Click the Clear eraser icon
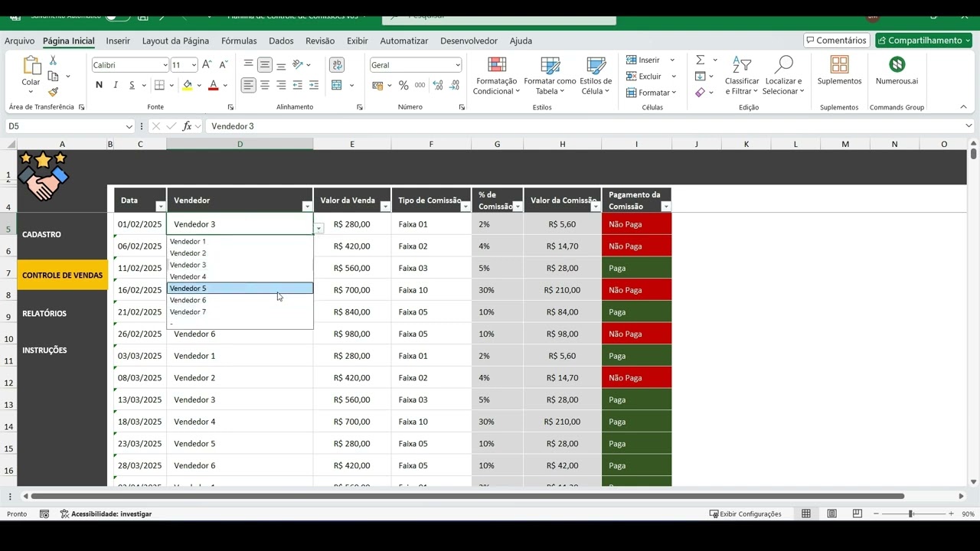Screen dimensions: 980x551 click(x=700, y=93)
